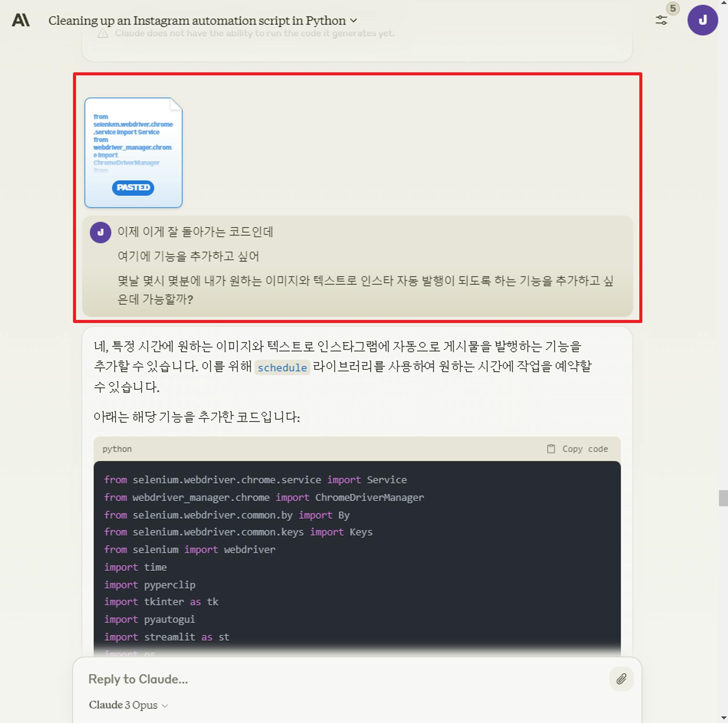
Task: Click the Anthropic logo icon
Action: pos(21,20)
